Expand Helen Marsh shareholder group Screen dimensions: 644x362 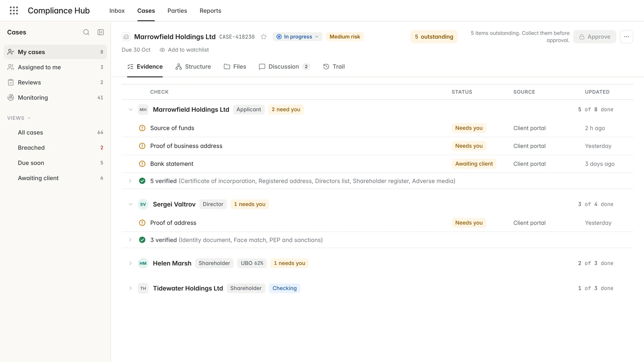[x=130, y=263]
